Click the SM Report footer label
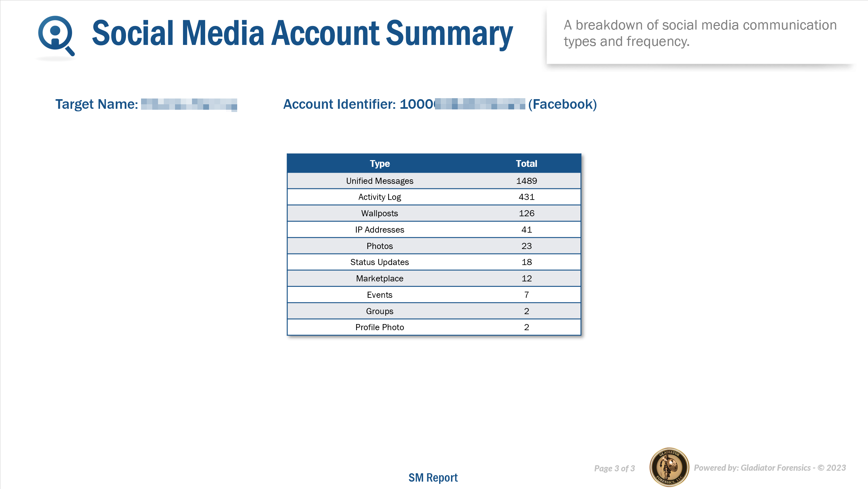This screenshot has height=489, width=868. [x=433, y=477]
